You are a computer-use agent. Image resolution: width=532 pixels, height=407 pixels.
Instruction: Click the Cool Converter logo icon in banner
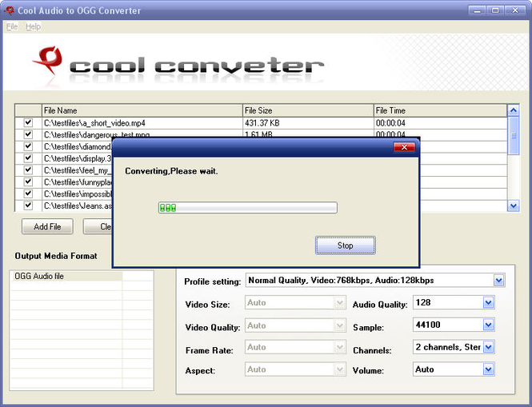(48, 61)
